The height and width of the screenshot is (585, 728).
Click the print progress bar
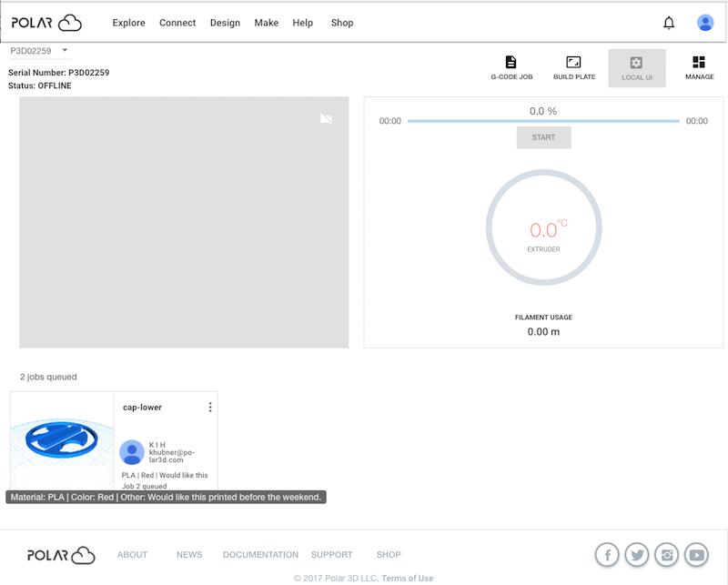pyautogui.click(x=543, y=121)
